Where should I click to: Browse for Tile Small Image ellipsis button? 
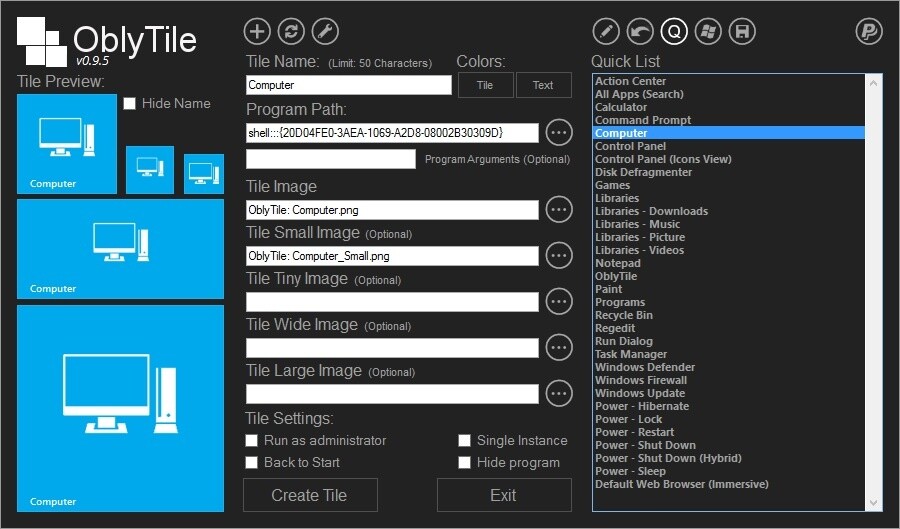(x=559, y=255)
